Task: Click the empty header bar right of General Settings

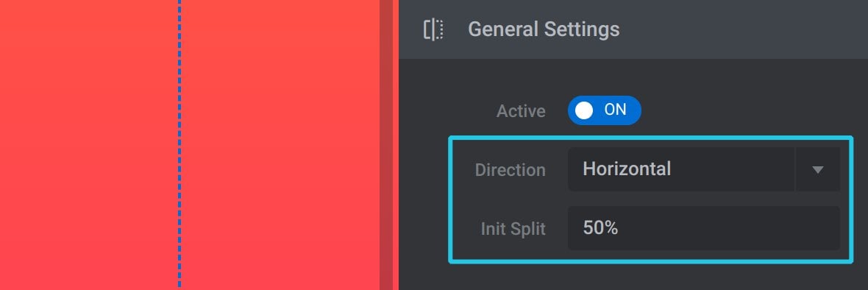Action: [x=741, y=29]
